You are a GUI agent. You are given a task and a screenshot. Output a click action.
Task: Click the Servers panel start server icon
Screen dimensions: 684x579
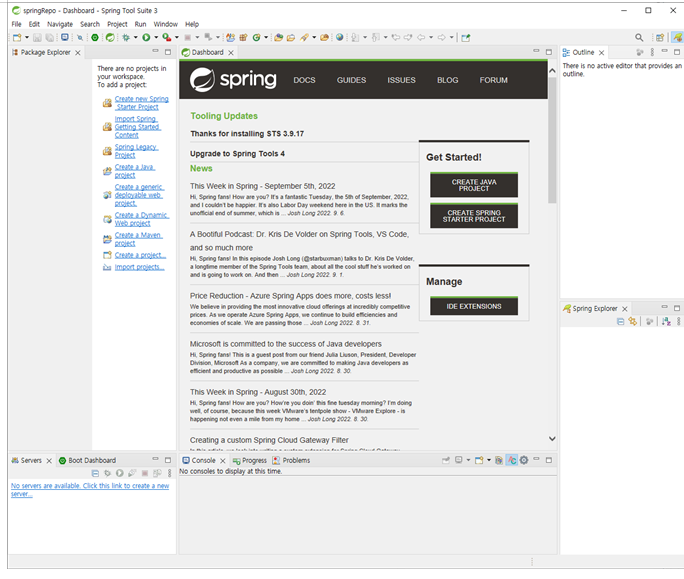(x=120, y=473)
